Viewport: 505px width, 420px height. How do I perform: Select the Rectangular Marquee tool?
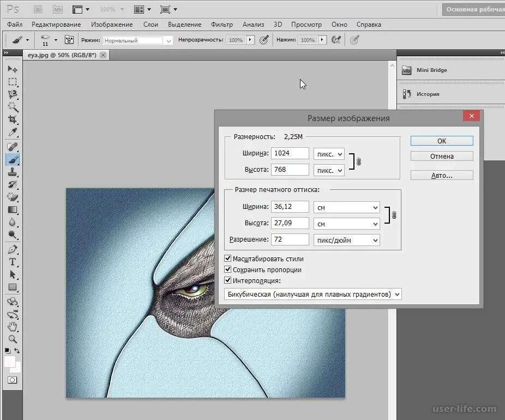click(x=13, y=82)
